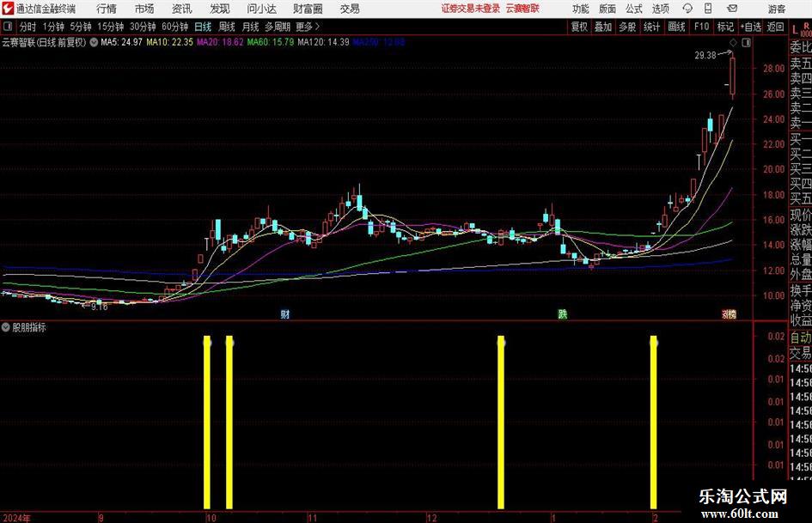Click the green 跌 marker on chart

click(x=563, y=313)
